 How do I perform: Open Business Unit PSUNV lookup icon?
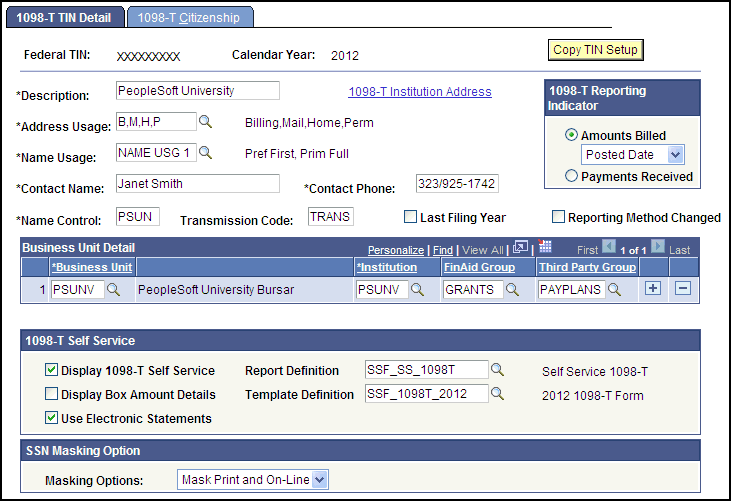[113, 289]
